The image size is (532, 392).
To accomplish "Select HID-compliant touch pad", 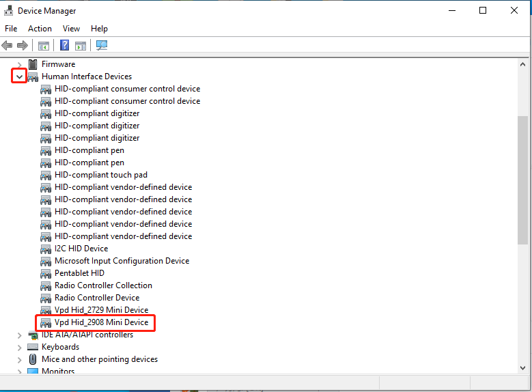I will coord(101,175).
